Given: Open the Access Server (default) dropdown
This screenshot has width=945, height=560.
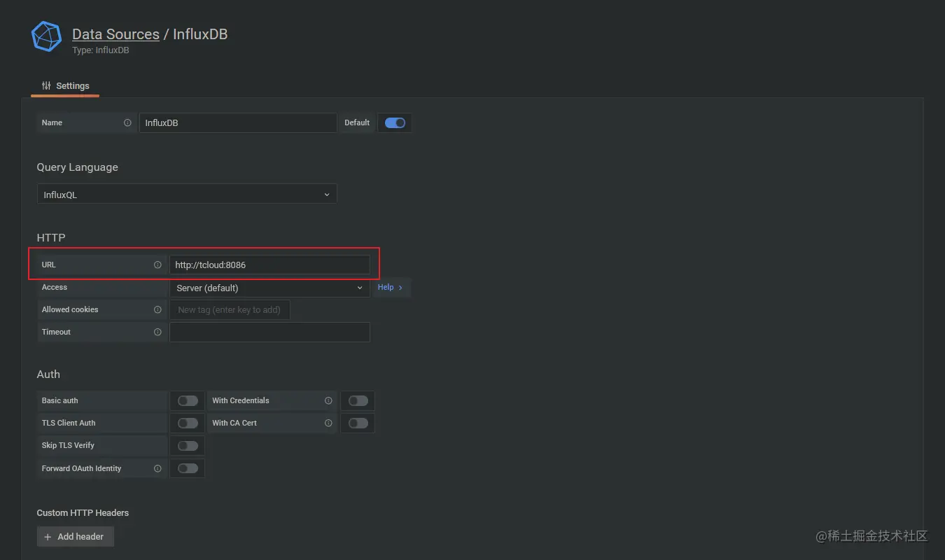Looking at the screenshot, I should 269,288.
